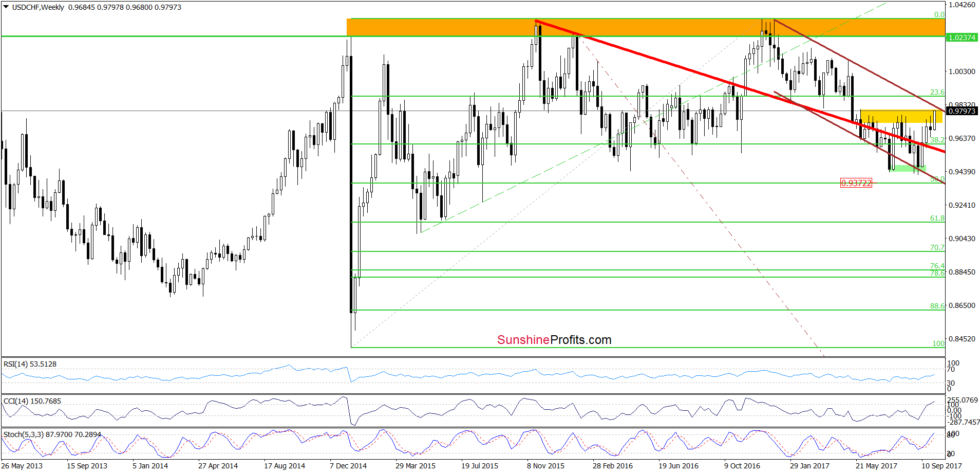Click the 10 Sep 2017 date label

pyautogui.click(x=941, y=466)
